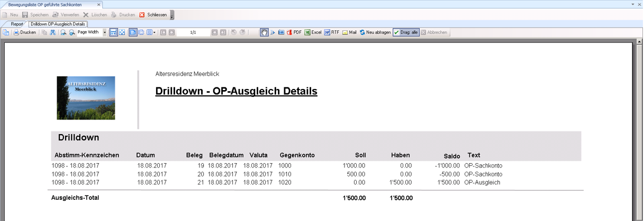The height and width of the screenshot is (221, 644).
Task: Choose single page view icon
Action: click(133, 32)
